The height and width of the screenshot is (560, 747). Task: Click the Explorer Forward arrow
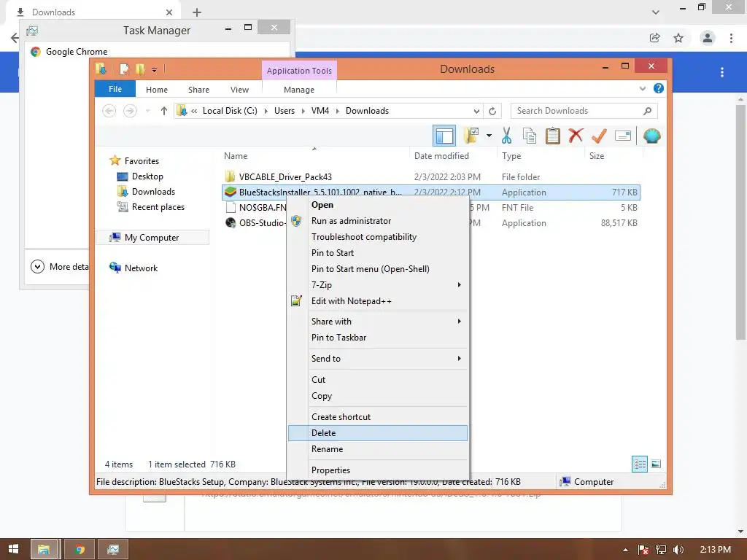point(130,111)
